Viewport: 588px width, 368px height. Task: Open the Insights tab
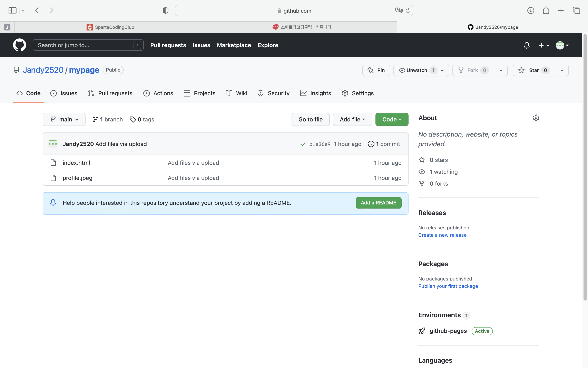[315, 93]
